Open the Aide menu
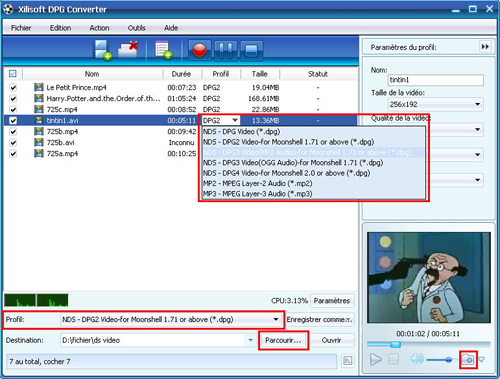 [x=171, y=28]
